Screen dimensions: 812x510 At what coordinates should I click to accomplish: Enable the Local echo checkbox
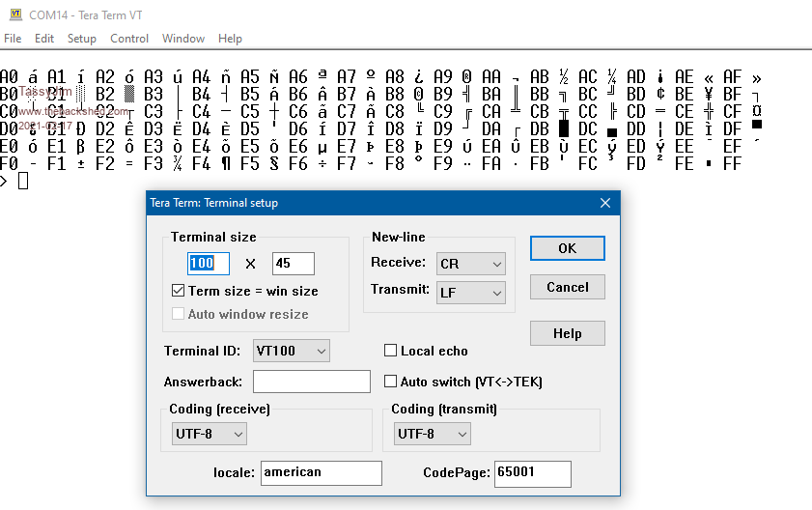click(391, 352)
